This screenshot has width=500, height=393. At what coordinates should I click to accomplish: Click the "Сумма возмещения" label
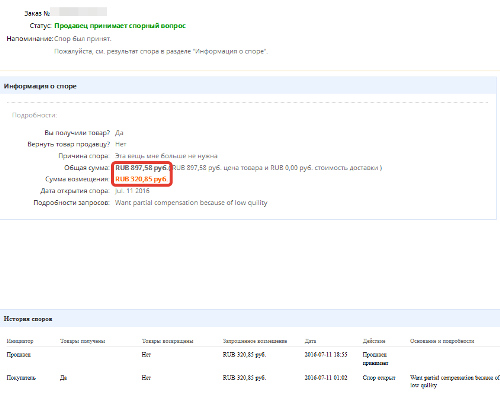coord(77,179)
